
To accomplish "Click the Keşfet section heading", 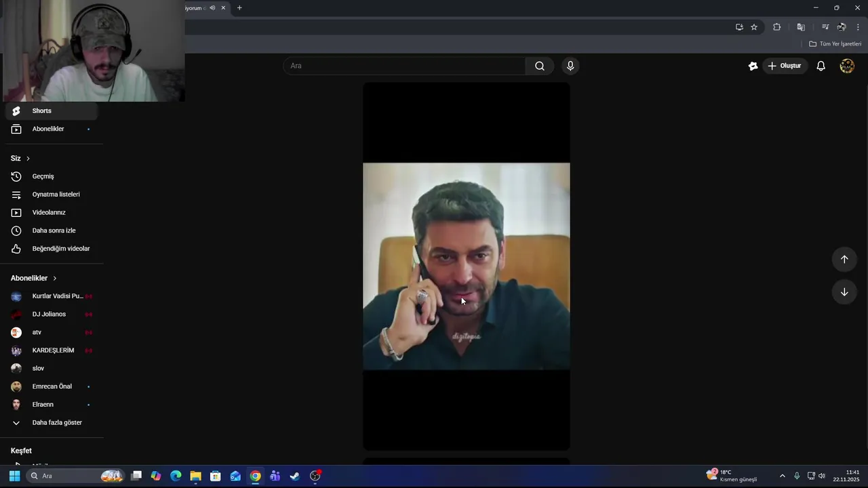I will click(x=21, y=451).
